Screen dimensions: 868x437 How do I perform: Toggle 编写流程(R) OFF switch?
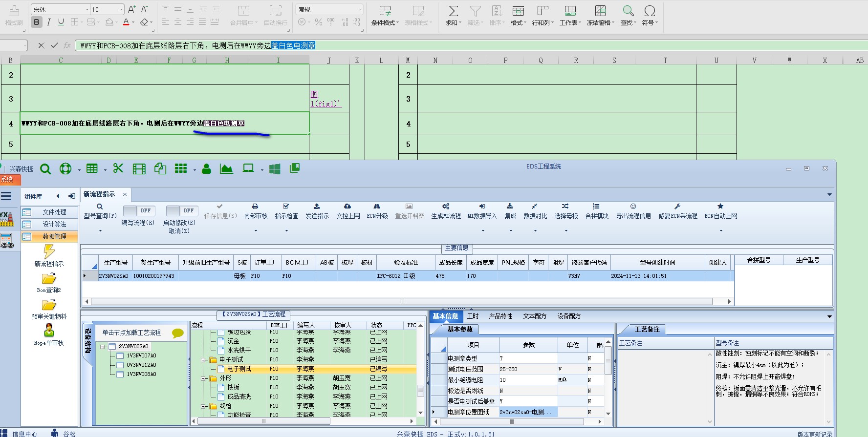[x=139, y=210]
